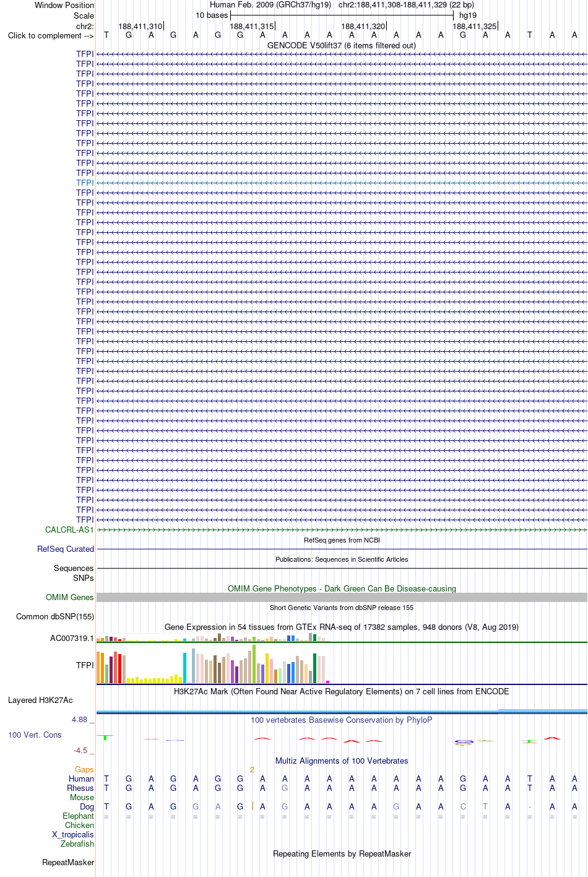The height and width of the screenshot is (877, 588).
Task: Click the '10 bases' scale bar text
Action: [212, 15]
